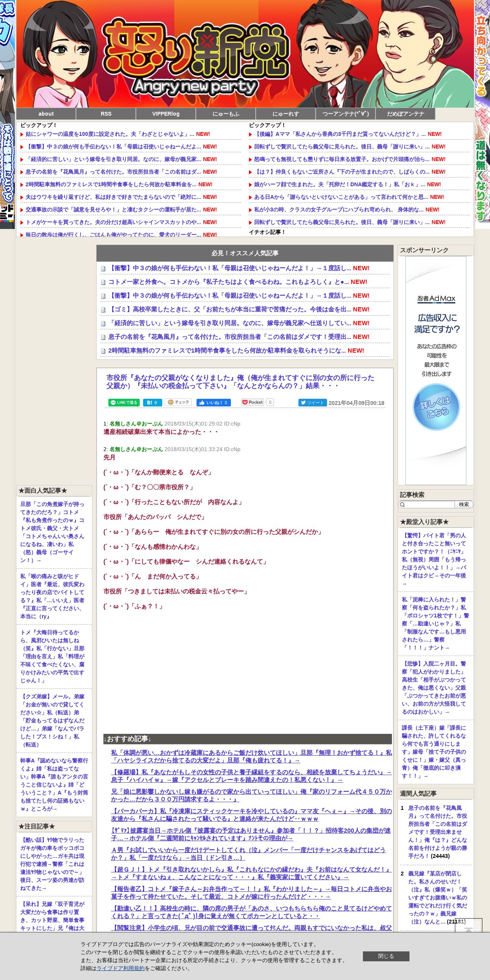Open the article title 市役所『あなたの父親がなくなりました』
The height and width of the screenshot is (980, 490).
click(240, 382)
